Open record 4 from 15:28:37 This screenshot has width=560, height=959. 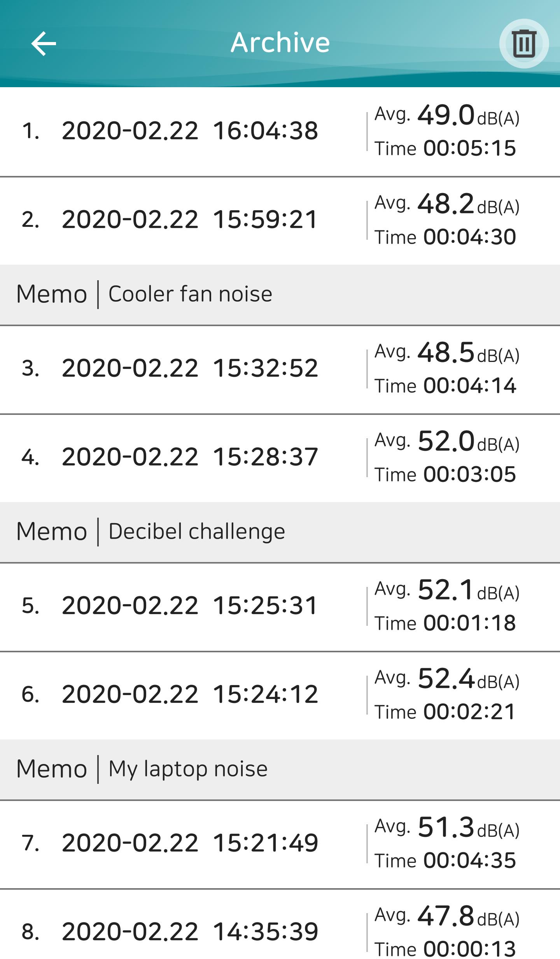coord(190,457)
